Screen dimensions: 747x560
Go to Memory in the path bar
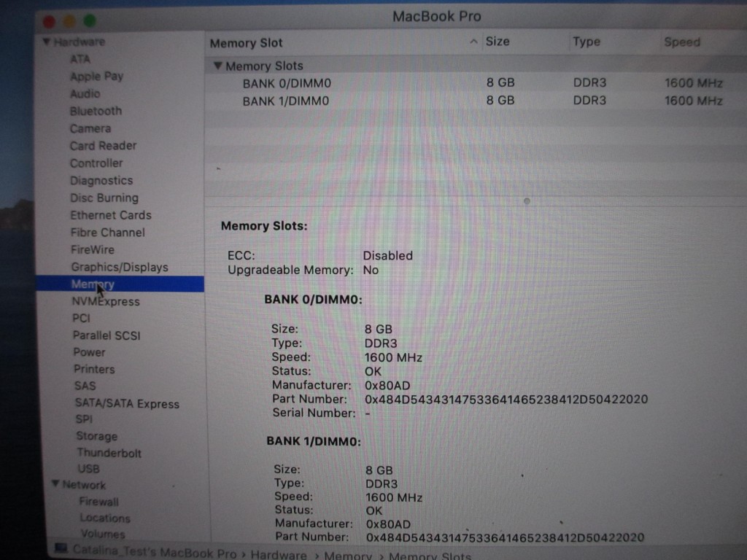348,555
